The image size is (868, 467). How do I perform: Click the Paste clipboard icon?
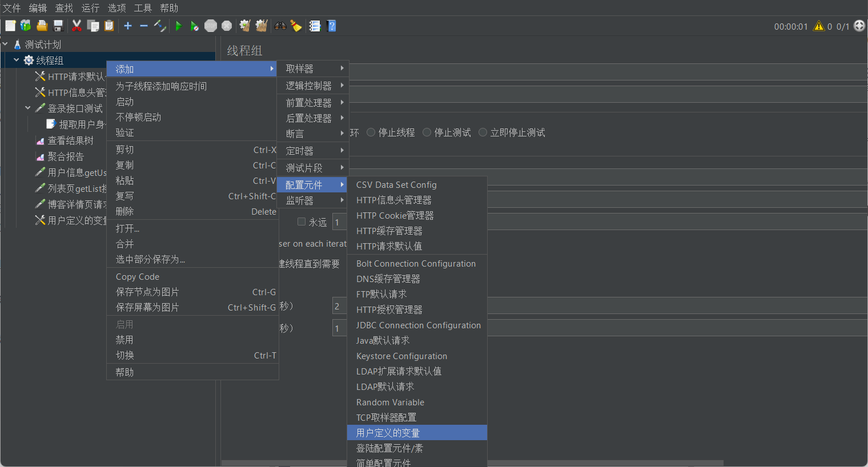(109, 26)
